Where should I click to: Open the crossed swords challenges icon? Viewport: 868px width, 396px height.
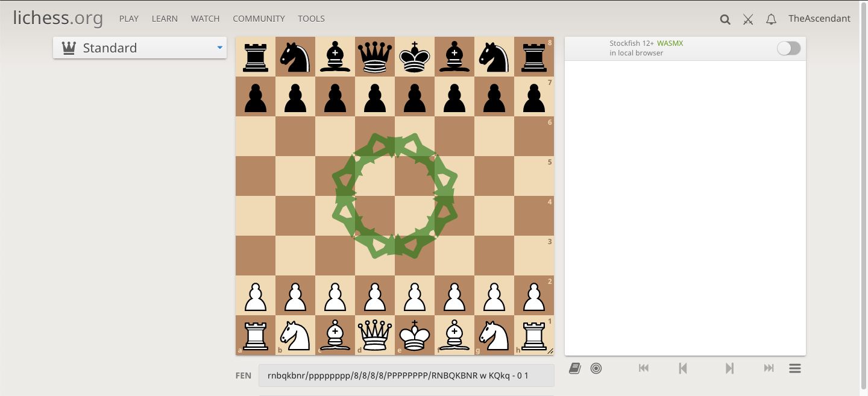(747, 19)
